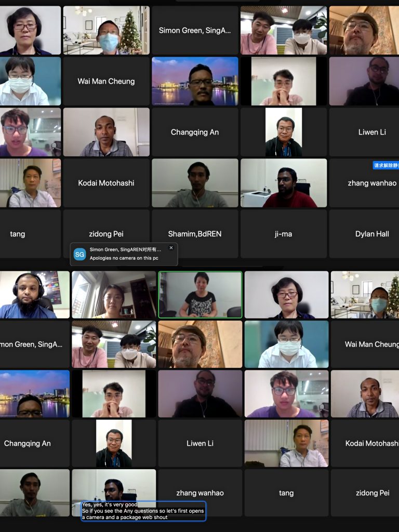Select the Shamim,BdREN participant tile
Viewport: 399px width, 532px height.
pyautogui.click(x=195, y=234)
